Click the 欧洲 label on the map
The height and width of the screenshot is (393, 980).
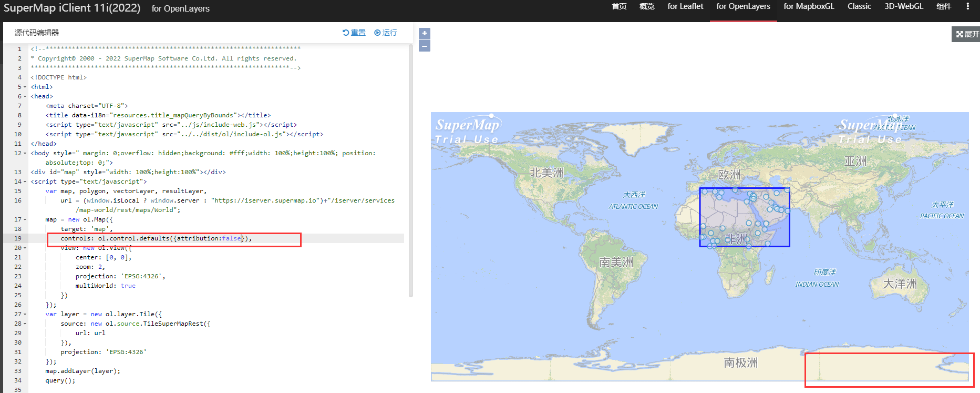pos(729,174)
